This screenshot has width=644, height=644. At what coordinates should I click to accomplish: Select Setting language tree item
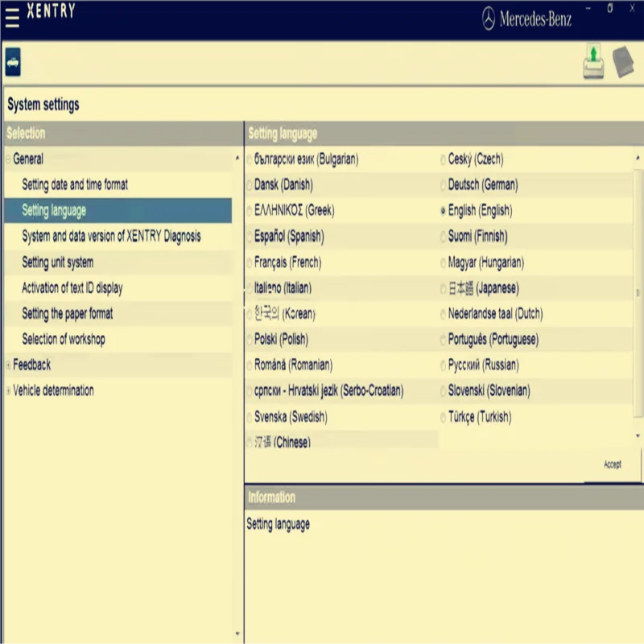[x=118, y=211]
